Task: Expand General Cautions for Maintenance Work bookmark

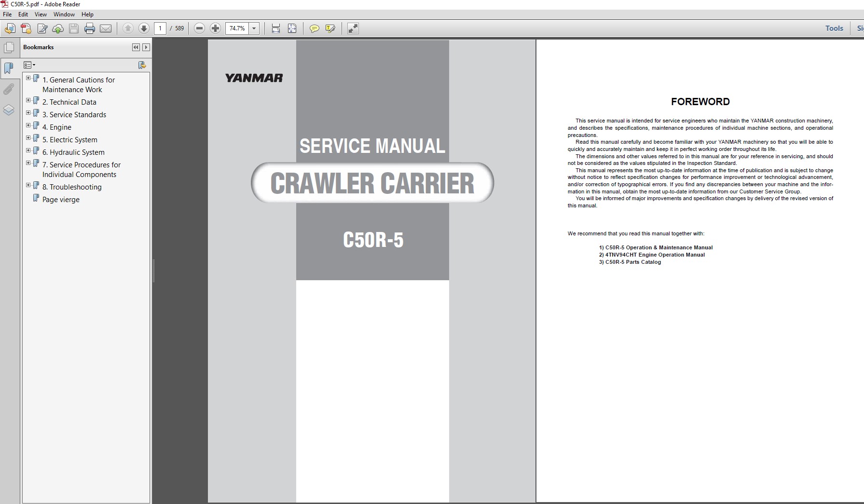Action: click(28, 78)
